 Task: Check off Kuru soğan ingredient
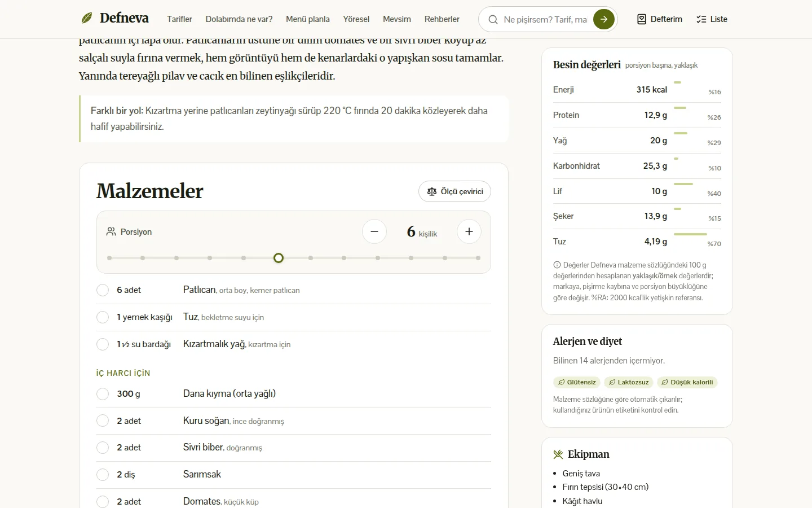[x=103, y=421]
